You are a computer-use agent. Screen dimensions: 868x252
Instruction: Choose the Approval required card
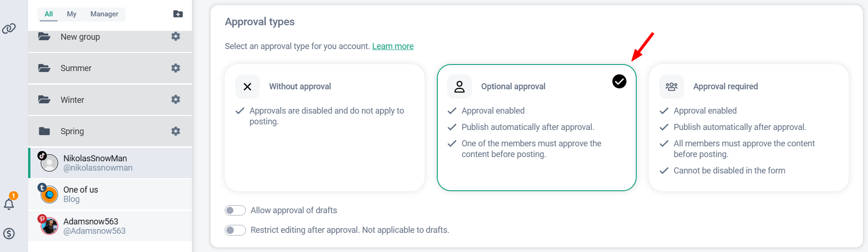pos(748,127)
